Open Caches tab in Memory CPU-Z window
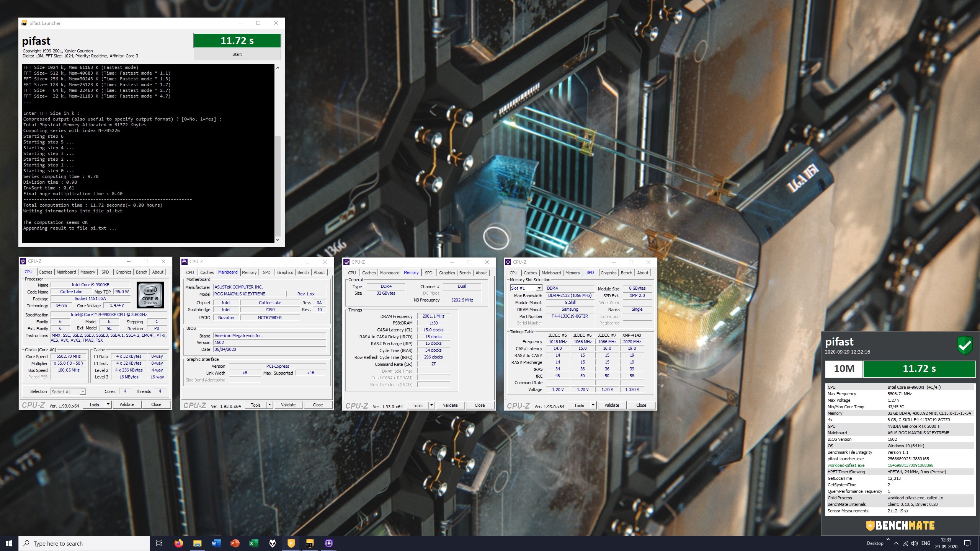This screenshot has width=980, height=551. tap(369, 273)
